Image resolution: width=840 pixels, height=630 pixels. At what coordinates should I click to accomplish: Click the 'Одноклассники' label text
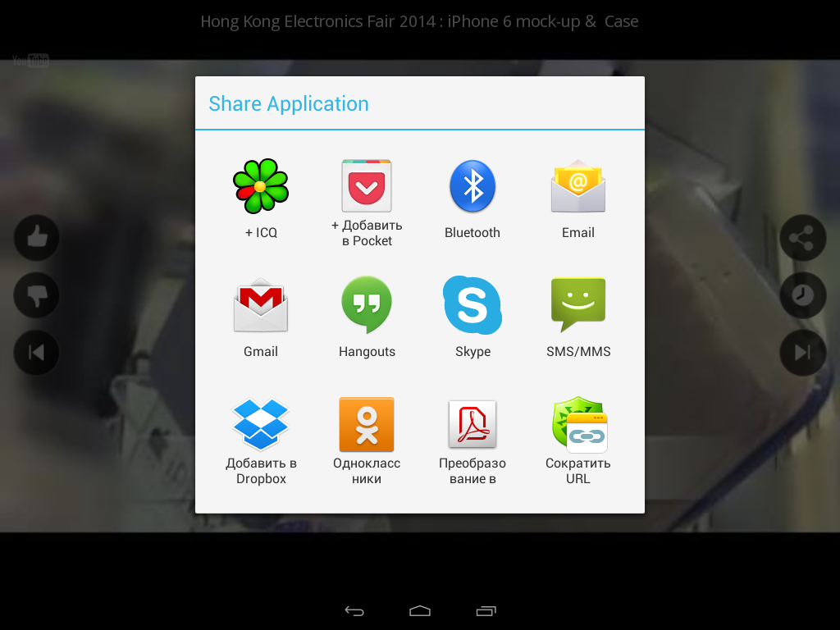point(367,471)
